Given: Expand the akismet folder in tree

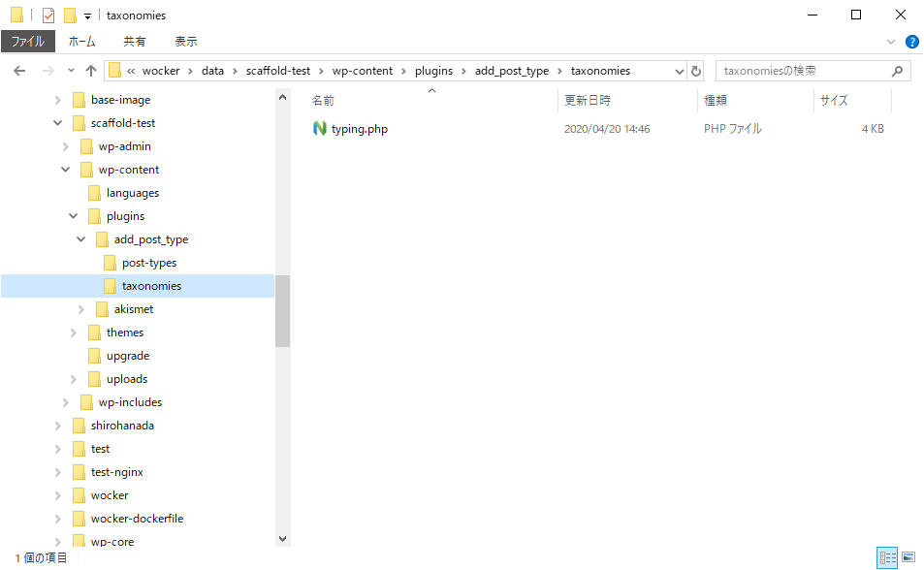Looking at the screenshot, I should click(81, 309).
